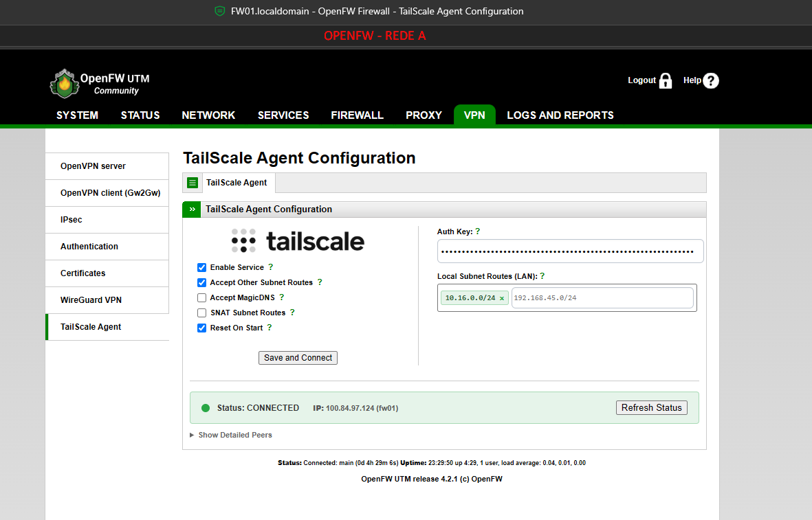Remove the 10.16.0.0/24 subnet route tag
Viewport: 812px width, 520px height.
tap(502, 298)
